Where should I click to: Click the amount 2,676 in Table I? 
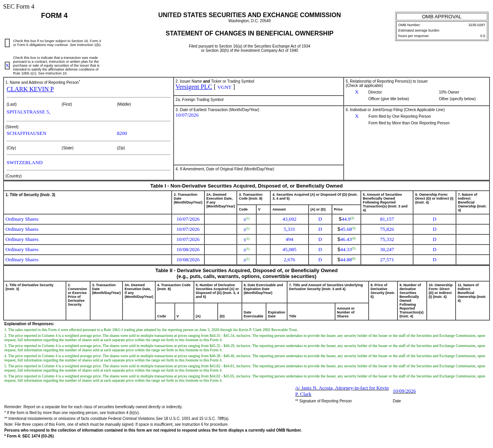[x=289, y=260]
